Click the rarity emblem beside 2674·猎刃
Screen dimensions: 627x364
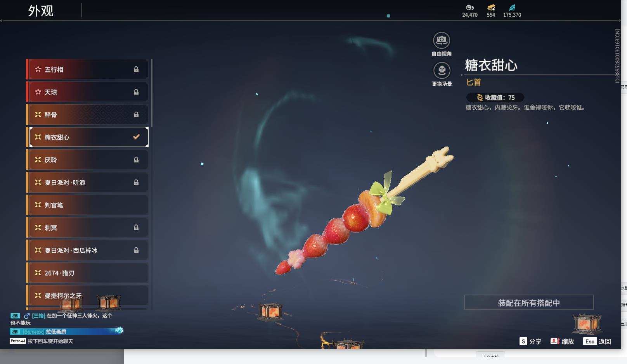(38, 273)
